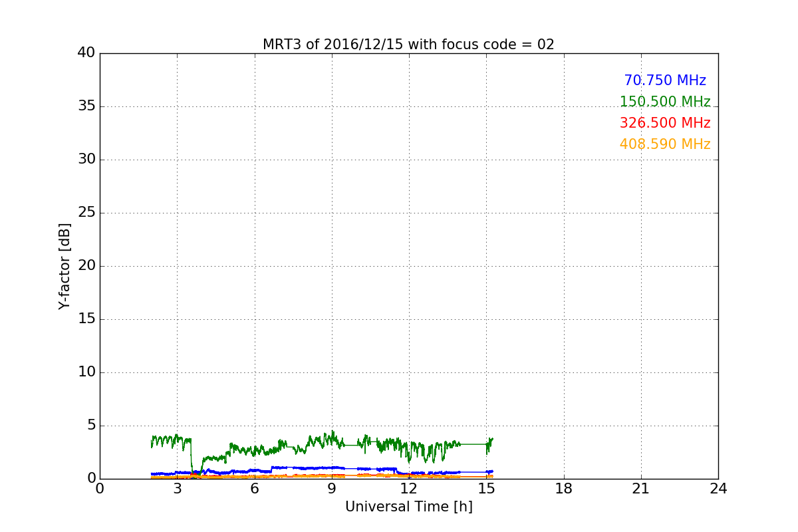The height and width of the screenshot is (532, 798).
Task: Click y-axis tick label 35
Action: tap(86, 106)
